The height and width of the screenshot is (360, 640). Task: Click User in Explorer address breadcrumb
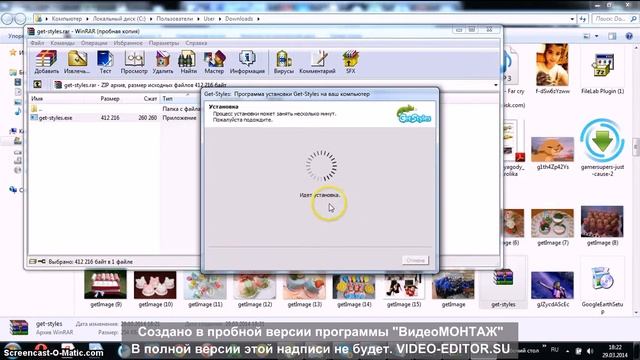209,19
